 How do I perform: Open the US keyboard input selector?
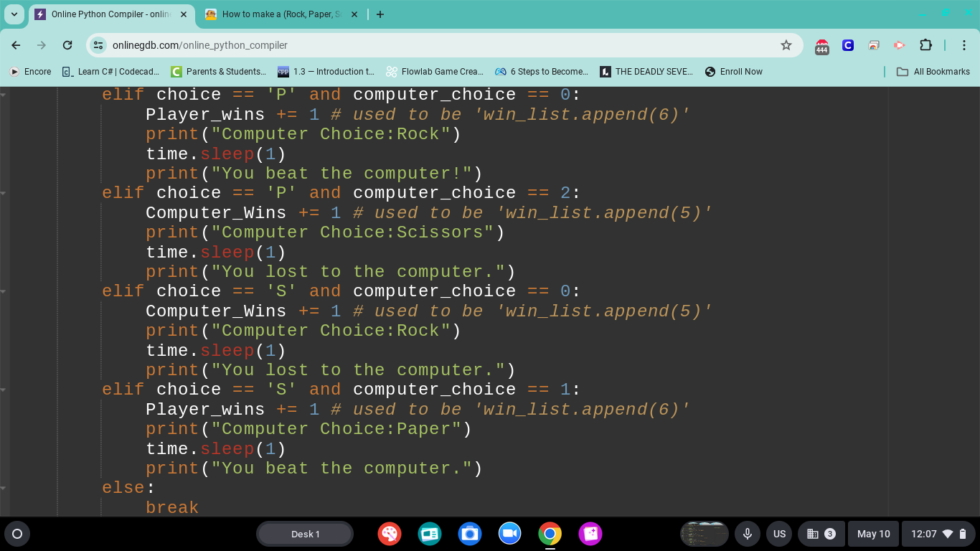click(x=779, y=534)
